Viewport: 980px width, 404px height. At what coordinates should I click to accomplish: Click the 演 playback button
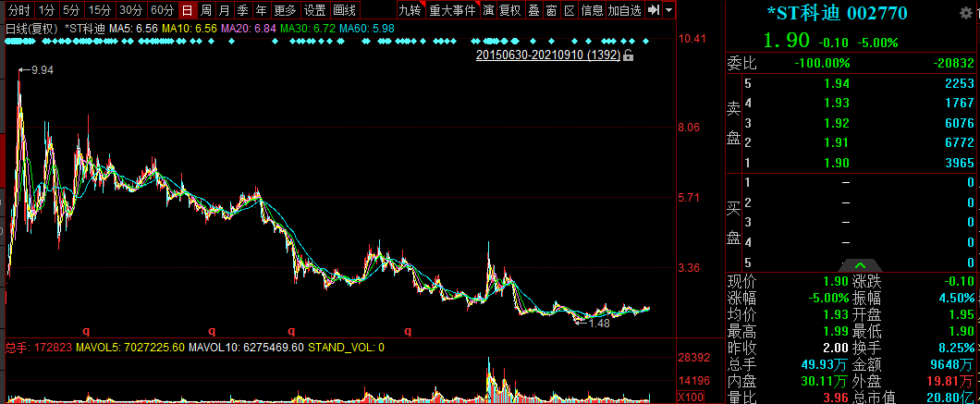pos(487,10)
